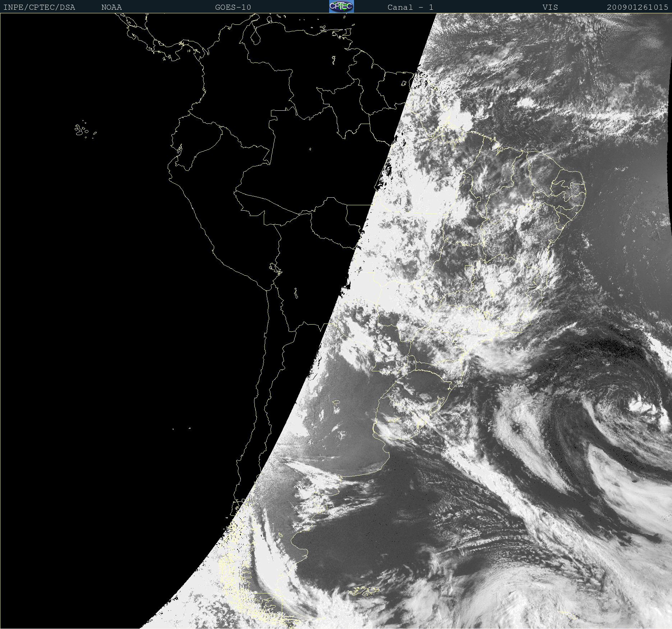Click the VIS label in the header
The image size is (672, 629).
click(x=550, y=7)
